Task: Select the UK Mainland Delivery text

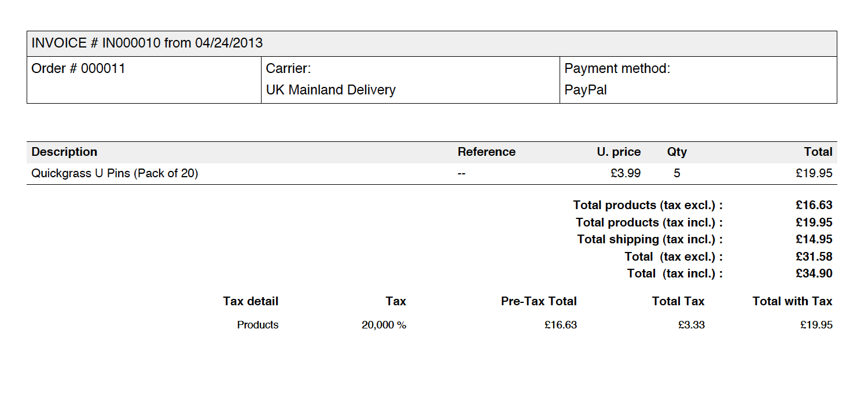Action: tap(330, 90)
